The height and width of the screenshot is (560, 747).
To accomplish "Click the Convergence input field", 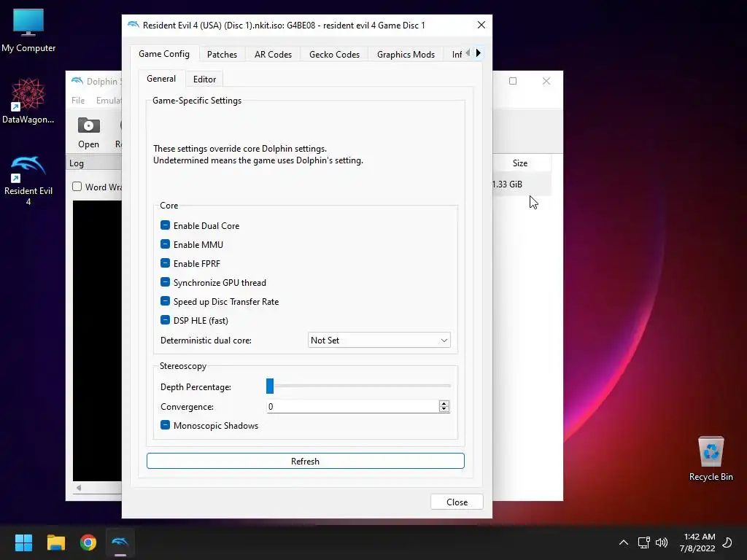I will 352,406.
